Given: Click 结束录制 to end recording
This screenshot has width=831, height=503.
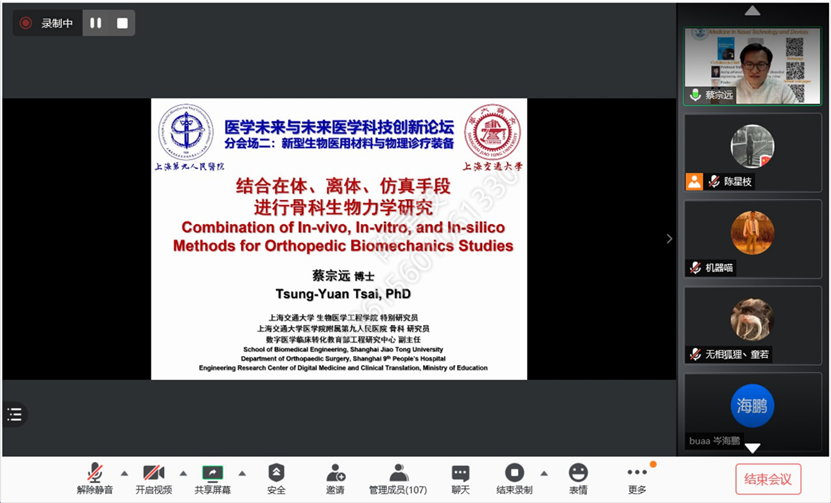Looking at the screenshot, I should pos(514,473).
